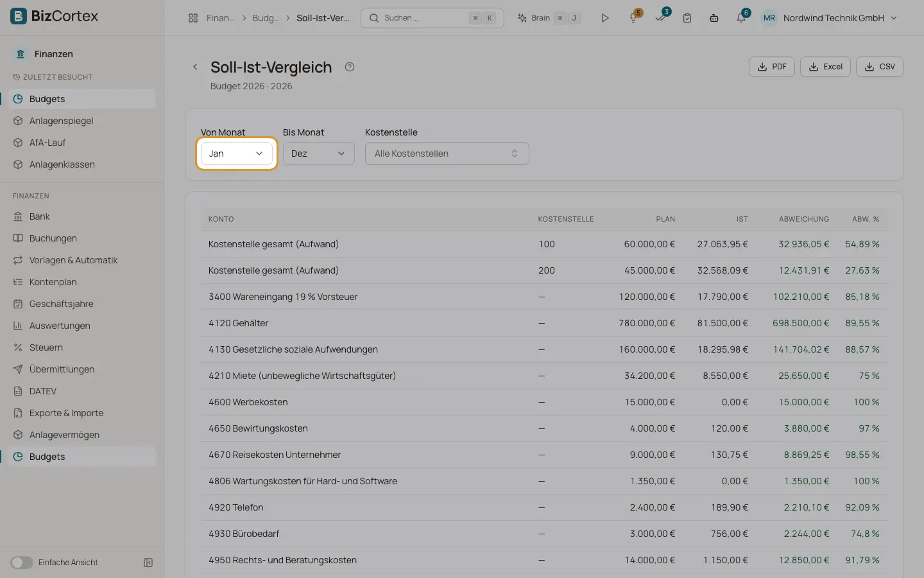Export the report as CSV

coord(880,67)
